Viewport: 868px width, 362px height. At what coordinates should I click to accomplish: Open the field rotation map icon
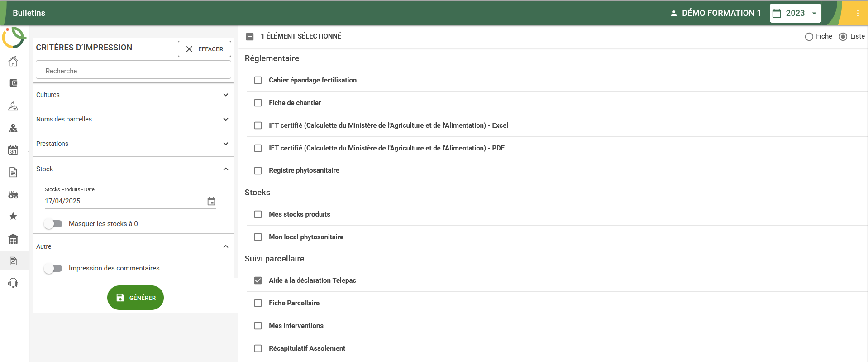[13, 106]
